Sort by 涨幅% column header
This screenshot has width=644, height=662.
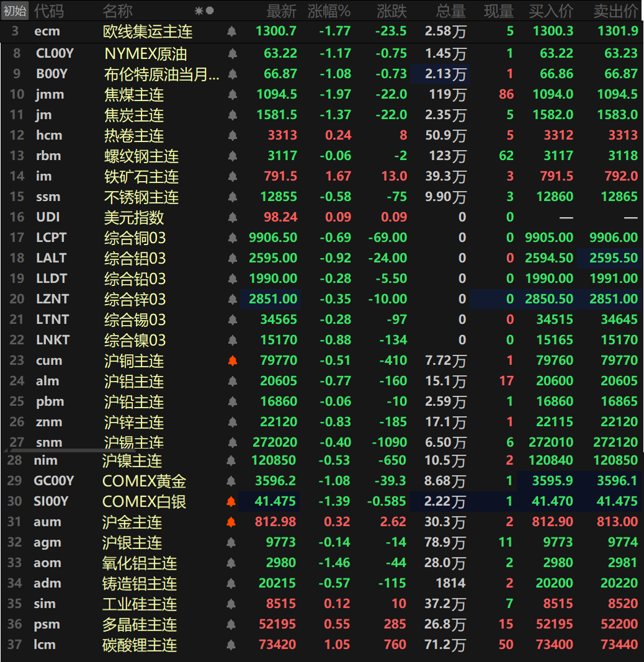coord(329,11)
